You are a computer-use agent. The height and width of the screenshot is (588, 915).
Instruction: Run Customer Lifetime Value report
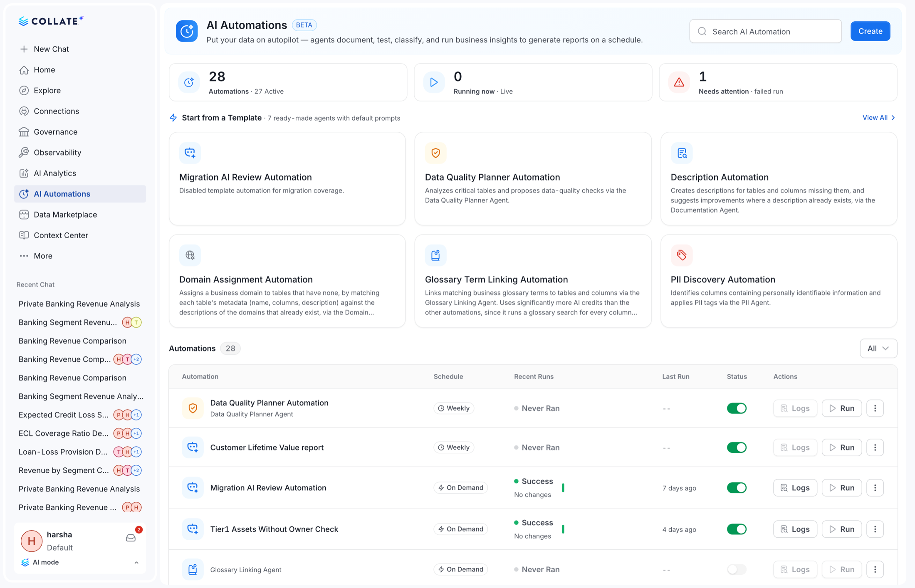point(841,447)
